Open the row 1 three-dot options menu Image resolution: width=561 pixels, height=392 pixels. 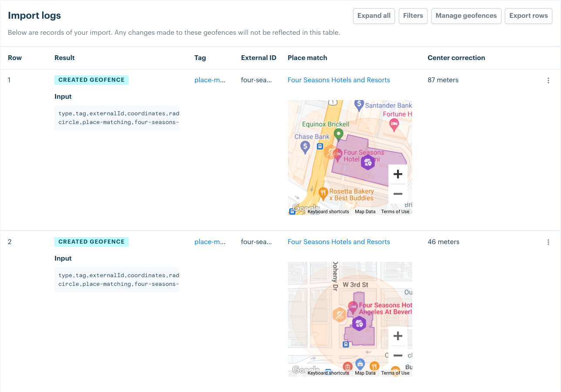548,80
